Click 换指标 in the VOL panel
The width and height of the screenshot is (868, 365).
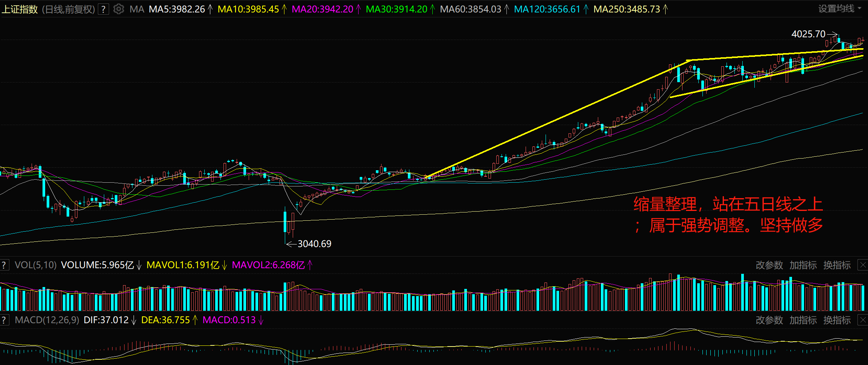[x=837, y=265]
